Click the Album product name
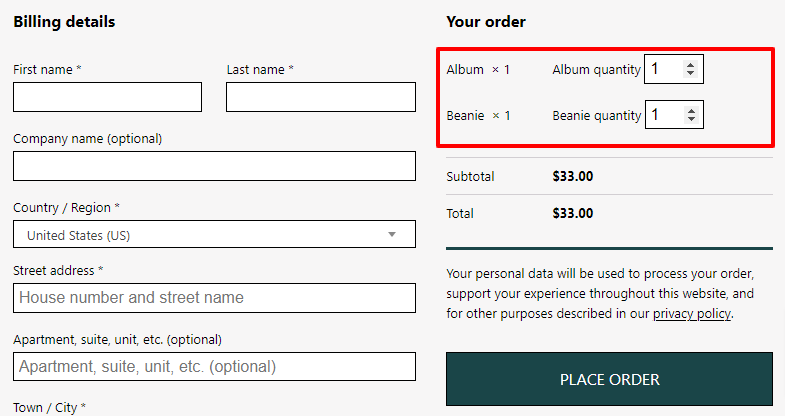This screenshot has height=416, width=785. click(465, 70)
